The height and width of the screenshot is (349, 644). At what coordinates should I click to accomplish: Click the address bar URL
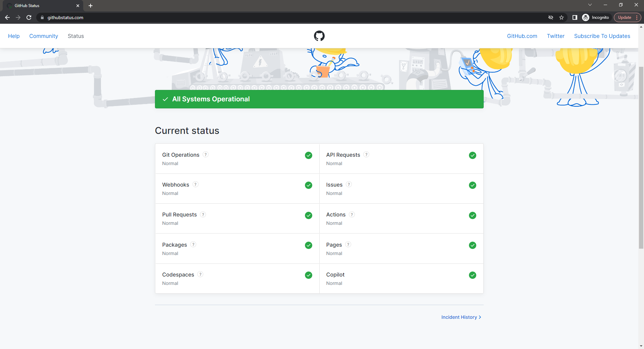(65, 17)
